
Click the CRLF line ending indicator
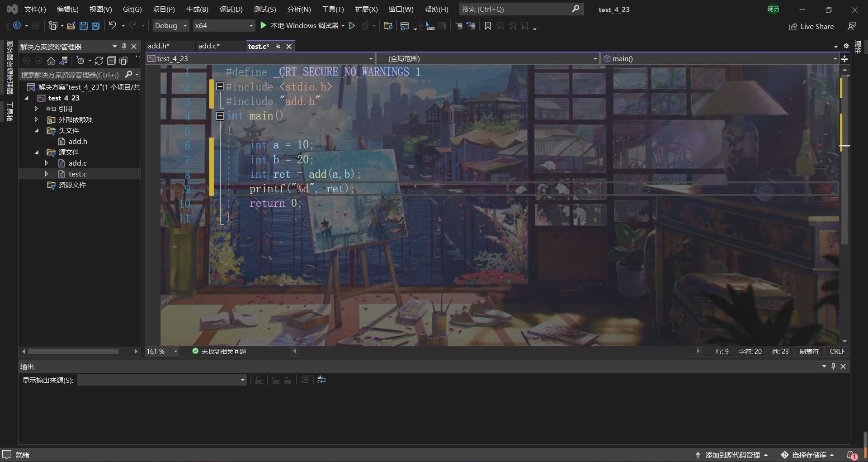coord(837,352)
